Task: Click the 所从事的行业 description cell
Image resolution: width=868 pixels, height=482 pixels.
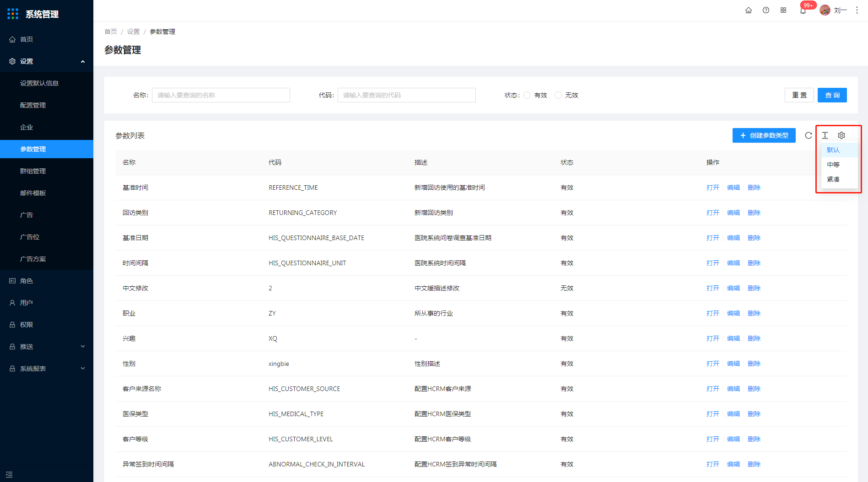Action: 434,313
